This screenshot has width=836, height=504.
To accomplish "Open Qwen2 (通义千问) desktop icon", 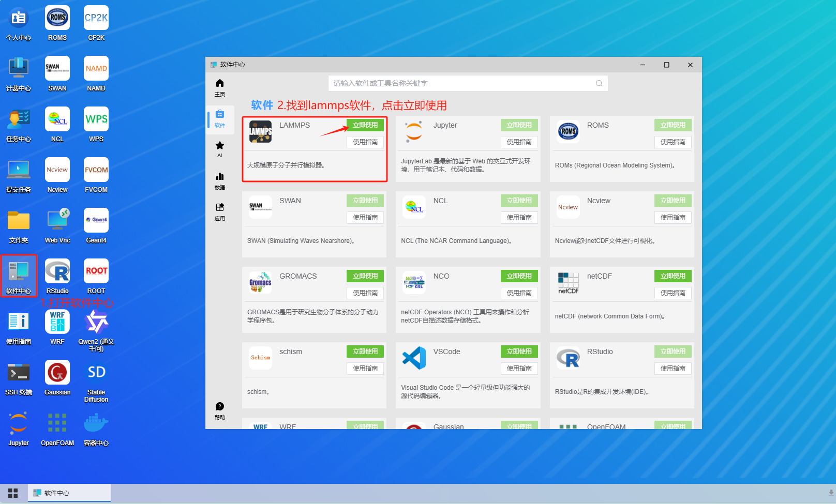I will point(96,331).
